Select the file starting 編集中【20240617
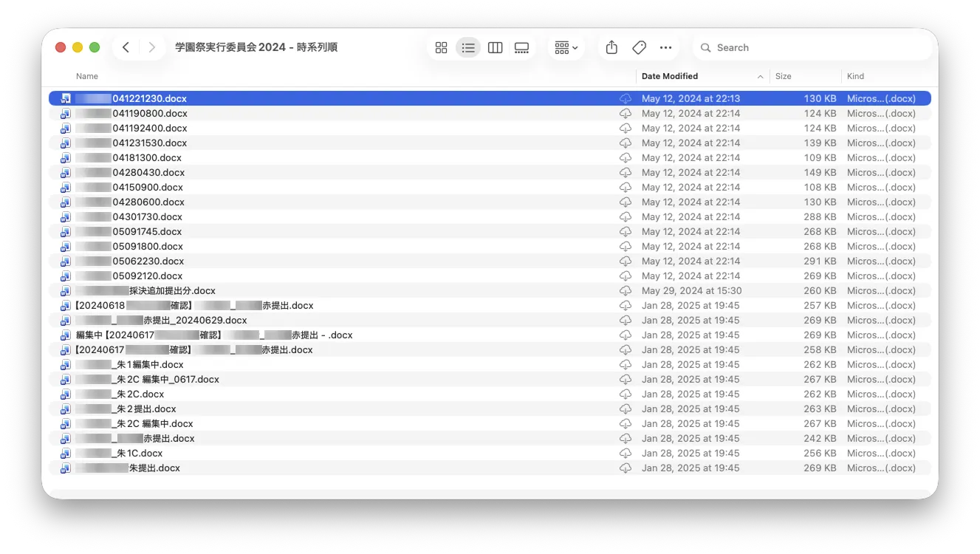Screen dimensions: 980x554 tap(490, 335)
